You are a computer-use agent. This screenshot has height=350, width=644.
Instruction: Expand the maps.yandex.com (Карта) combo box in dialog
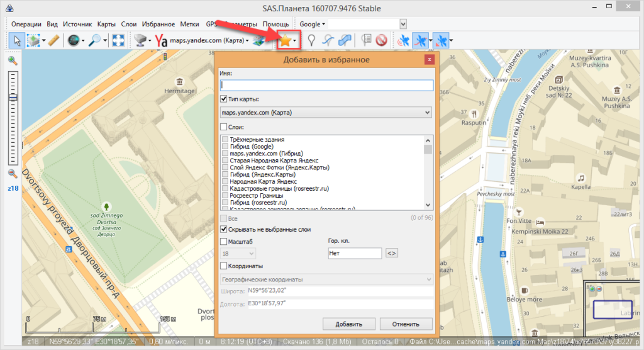326,113
